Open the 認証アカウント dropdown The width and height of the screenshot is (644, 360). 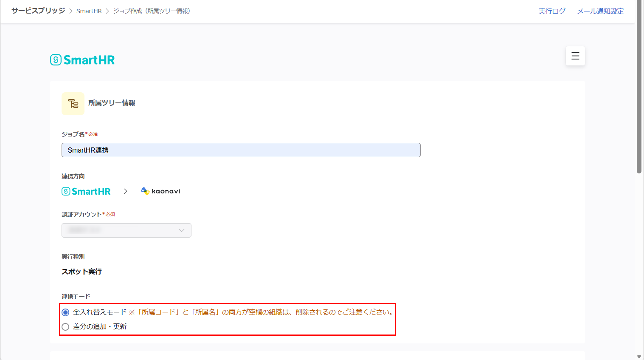point(126,230)
